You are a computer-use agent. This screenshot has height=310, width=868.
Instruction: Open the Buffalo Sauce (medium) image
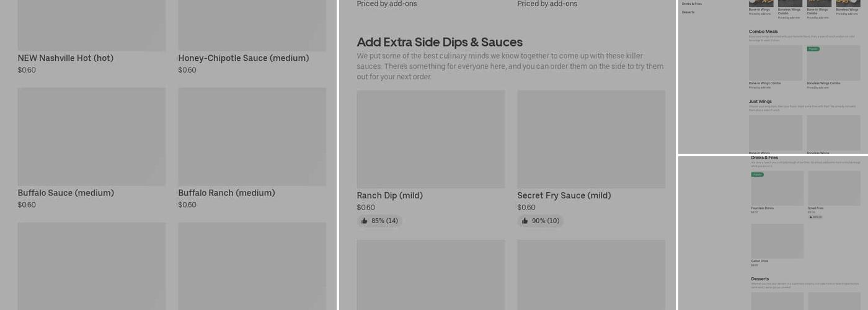(x=91, y=136)
